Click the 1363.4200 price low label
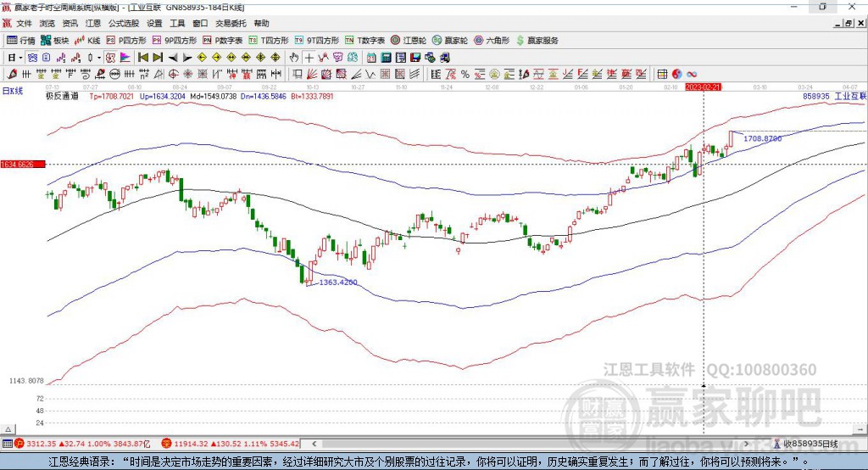Screen dimensions: 868x470 [x=337, y=283]
